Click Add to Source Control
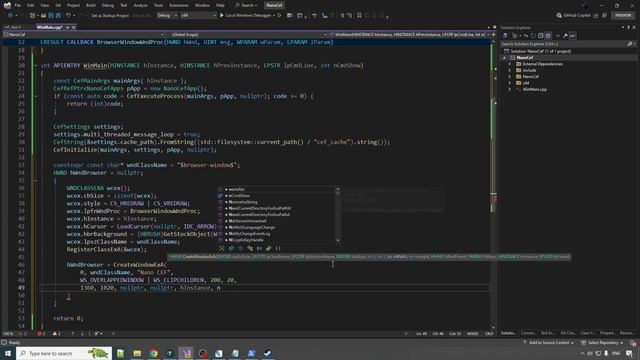Viewport: 640px width, 360px height. [549, 343]
